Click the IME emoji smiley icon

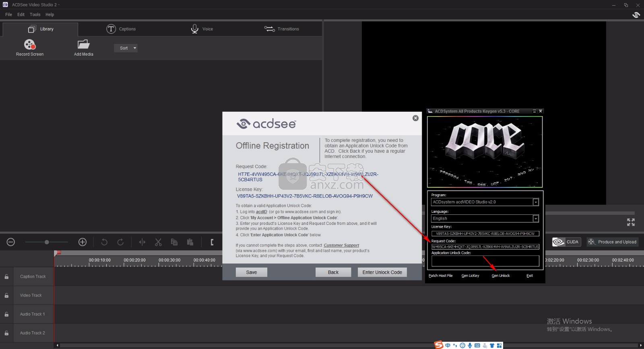(462, 345)
